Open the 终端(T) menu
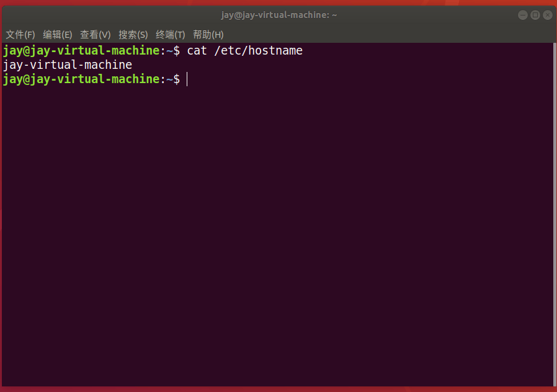 point(171,35)
